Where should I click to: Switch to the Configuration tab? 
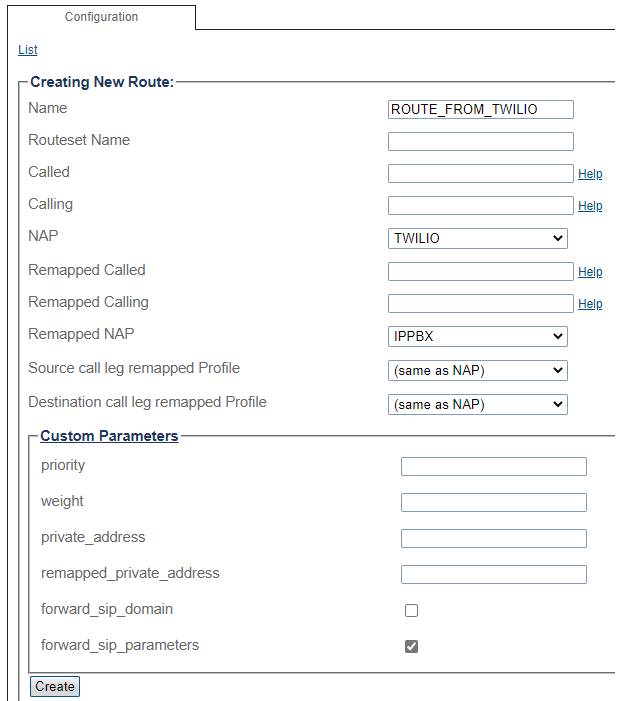pos(101,17)
